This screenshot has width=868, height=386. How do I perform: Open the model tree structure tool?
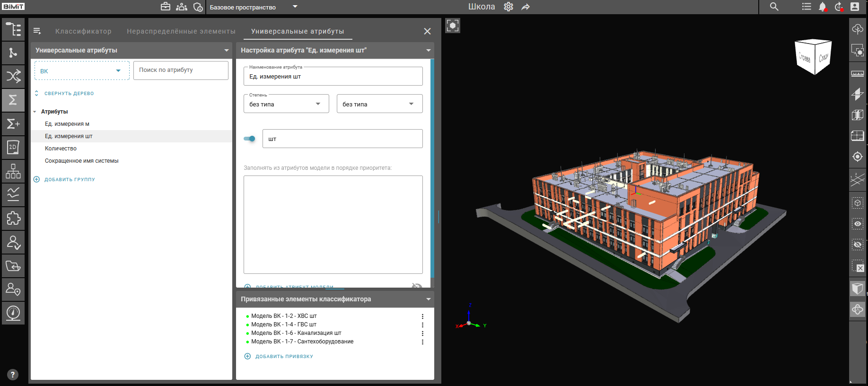click(13, 29)
